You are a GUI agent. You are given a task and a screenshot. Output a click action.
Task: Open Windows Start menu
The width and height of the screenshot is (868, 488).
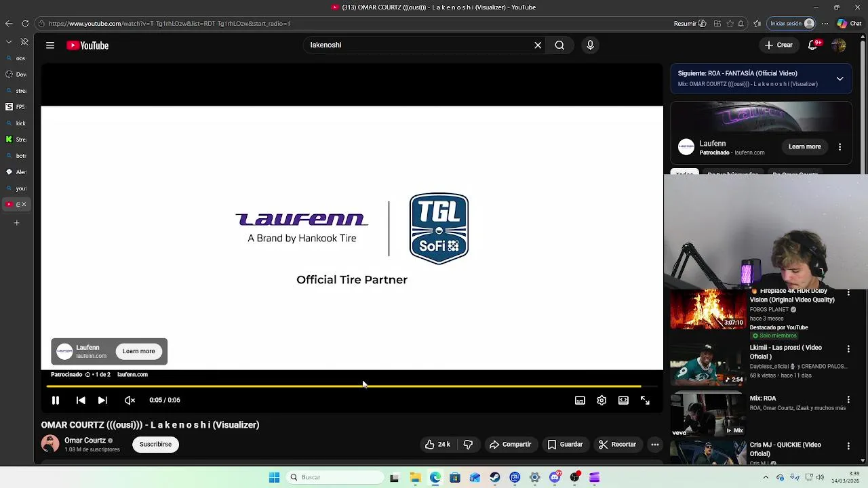click(274, 478)
